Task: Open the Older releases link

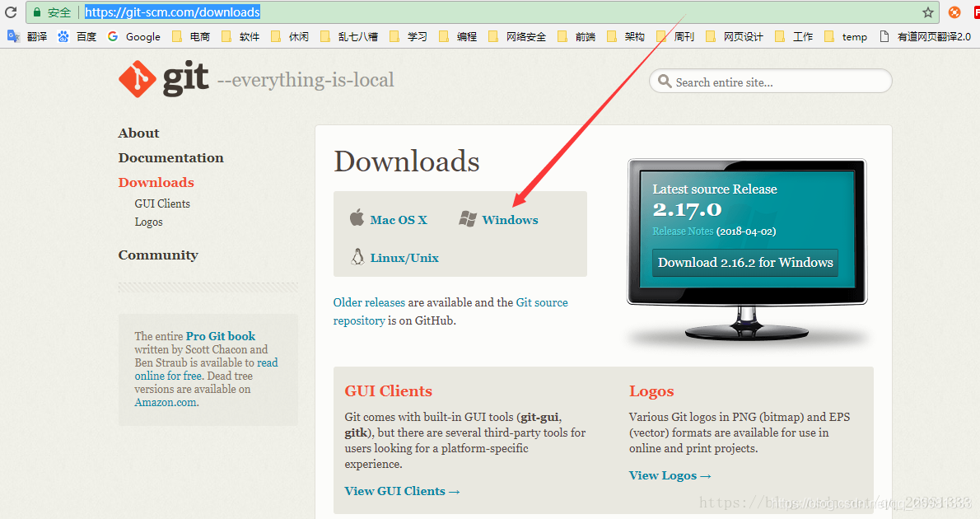Action: coord(369,302)
